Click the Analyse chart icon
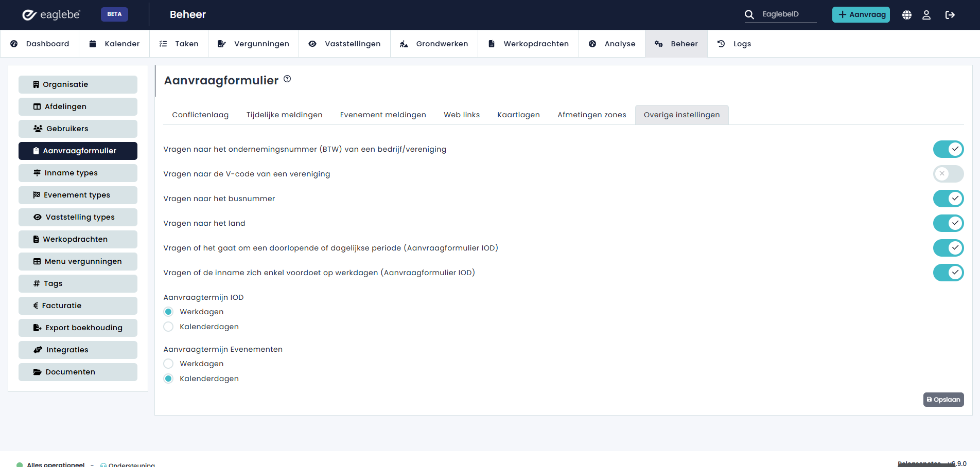980x467 pixels. coord(592,44)
